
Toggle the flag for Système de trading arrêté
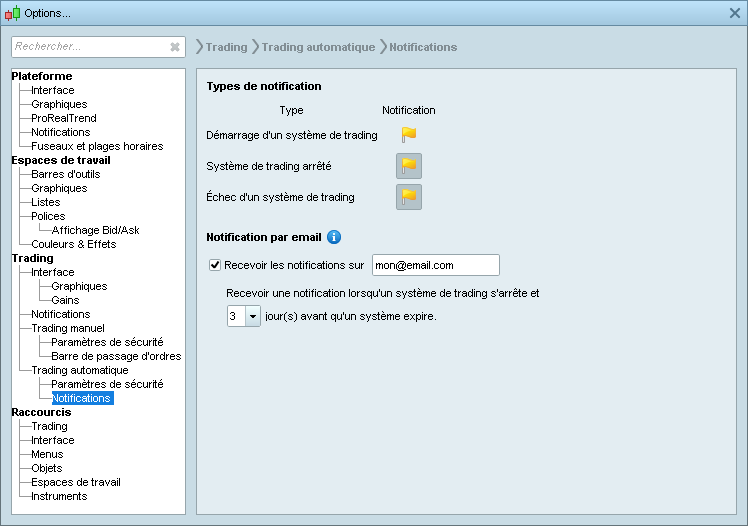coord(409,166)
